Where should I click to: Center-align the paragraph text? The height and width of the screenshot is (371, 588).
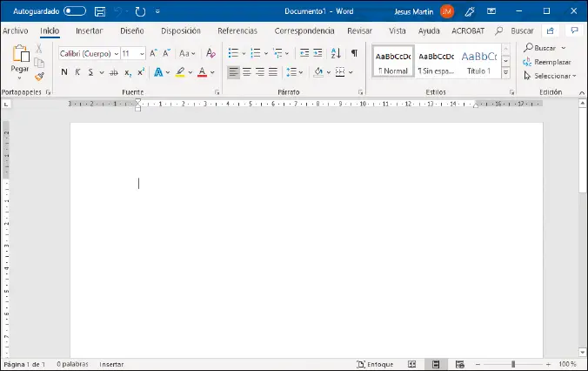246,72
